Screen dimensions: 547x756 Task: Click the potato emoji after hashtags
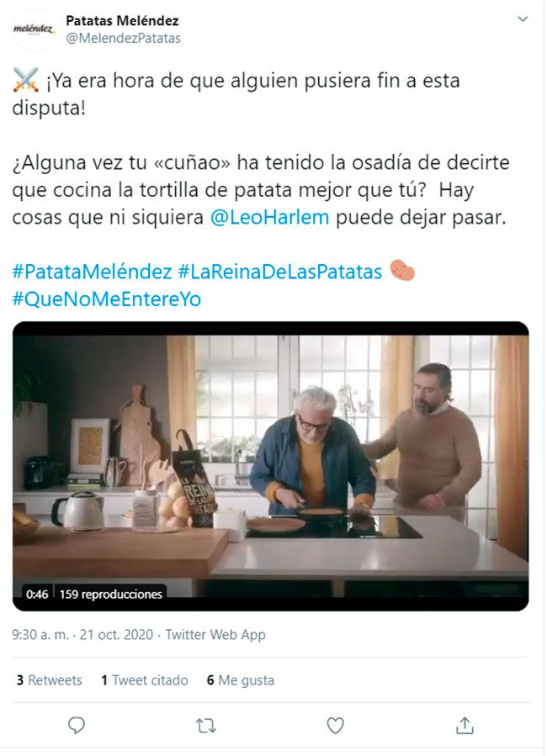point(402,271)
